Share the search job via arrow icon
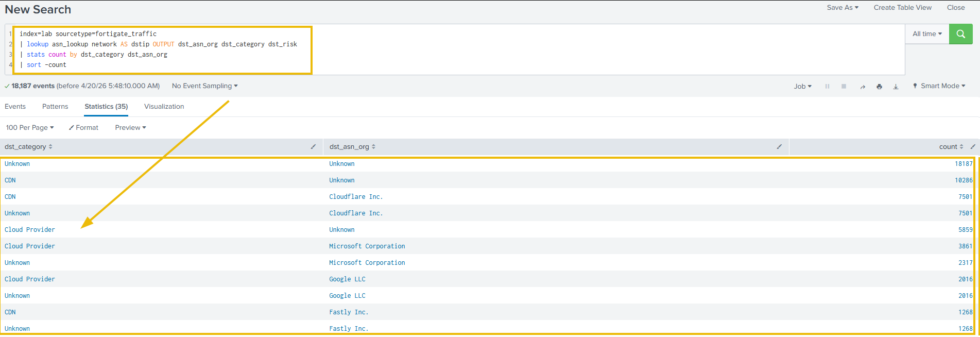The width and height of the screenshot is (980, 337). pos(863,87)
